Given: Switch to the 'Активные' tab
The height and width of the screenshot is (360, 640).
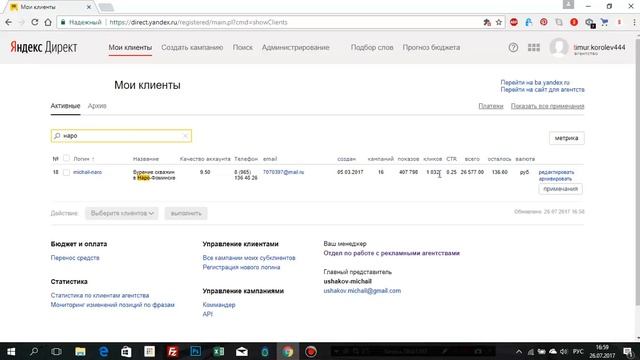Looking at the screenshot, I should tap(65, 106).
